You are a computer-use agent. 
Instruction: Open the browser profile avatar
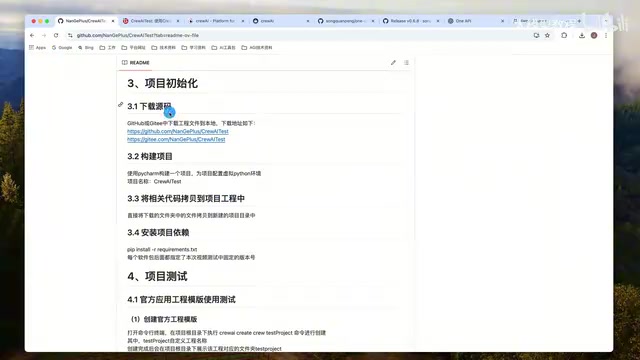click(594, 36)
